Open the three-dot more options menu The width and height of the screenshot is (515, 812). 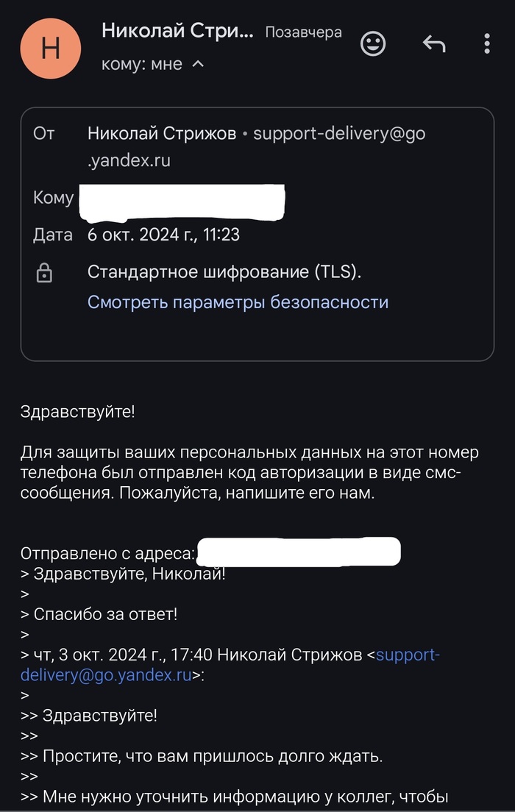(487, 43)
